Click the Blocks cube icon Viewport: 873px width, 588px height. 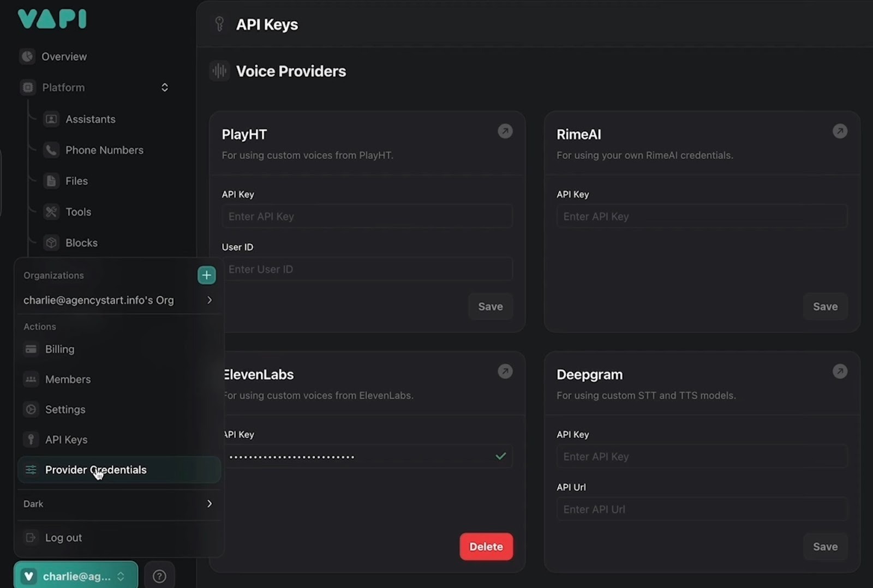[51, 243]
